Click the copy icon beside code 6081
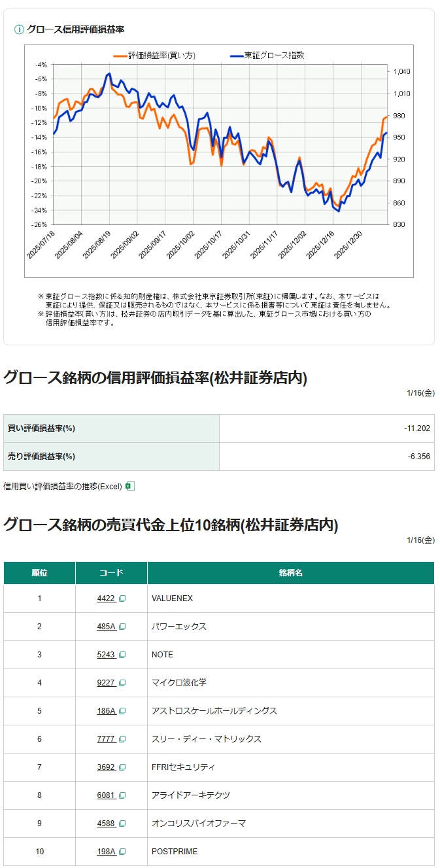Viewport: 440px width, 868px height. (x=122, y=795)
